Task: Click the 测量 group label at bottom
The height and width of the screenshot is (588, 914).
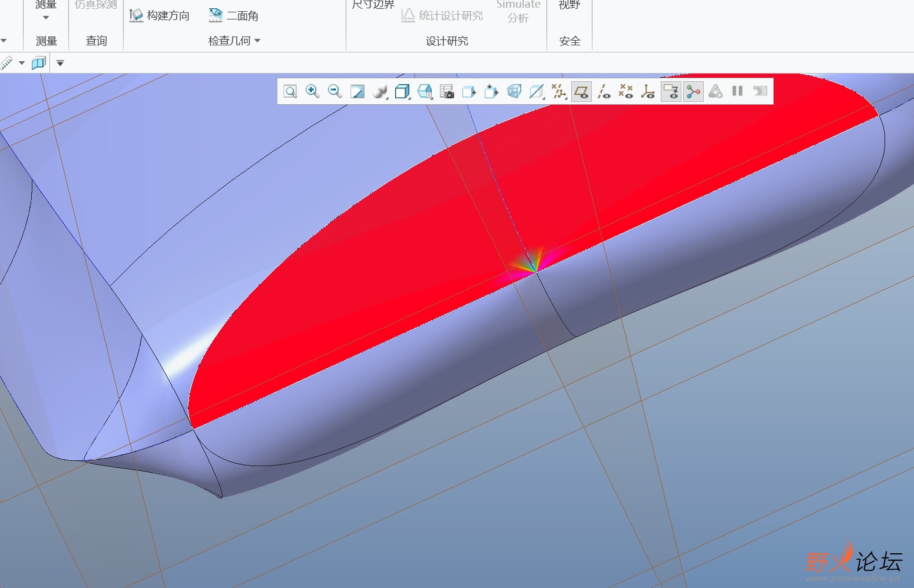Action: coord(47,41)
